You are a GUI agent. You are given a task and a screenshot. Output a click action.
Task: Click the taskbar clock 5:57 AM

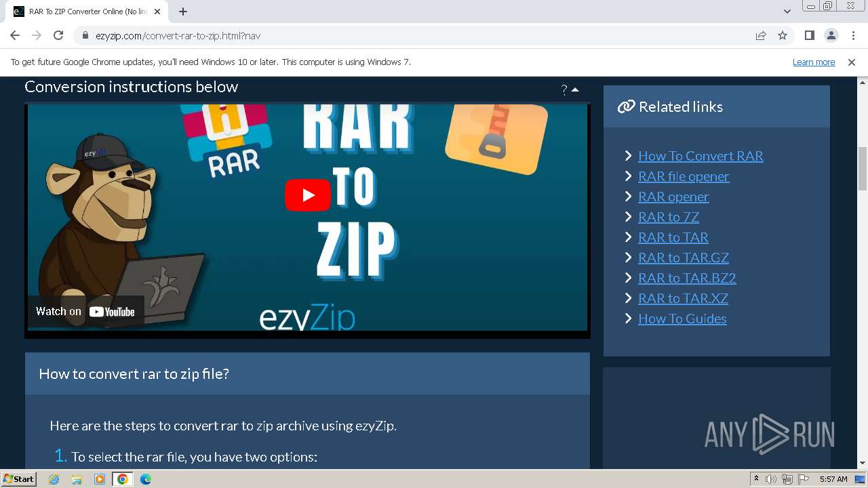point(833,479)
